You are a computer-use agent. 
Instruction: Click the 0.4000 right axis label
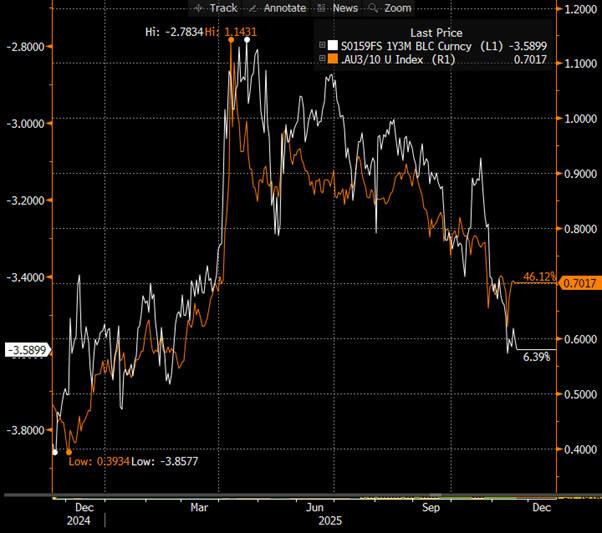580,449
